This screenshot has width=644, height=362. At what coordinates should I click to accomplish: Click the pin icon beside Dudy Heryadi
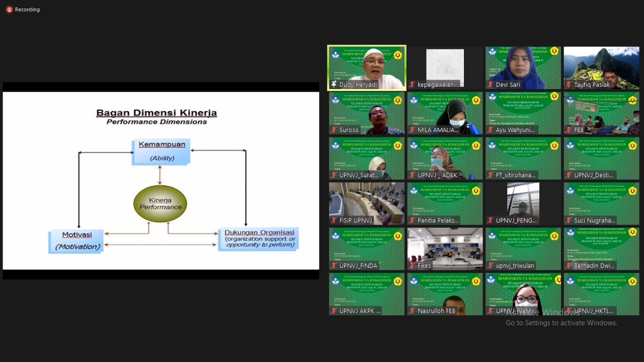pos(334,85)
